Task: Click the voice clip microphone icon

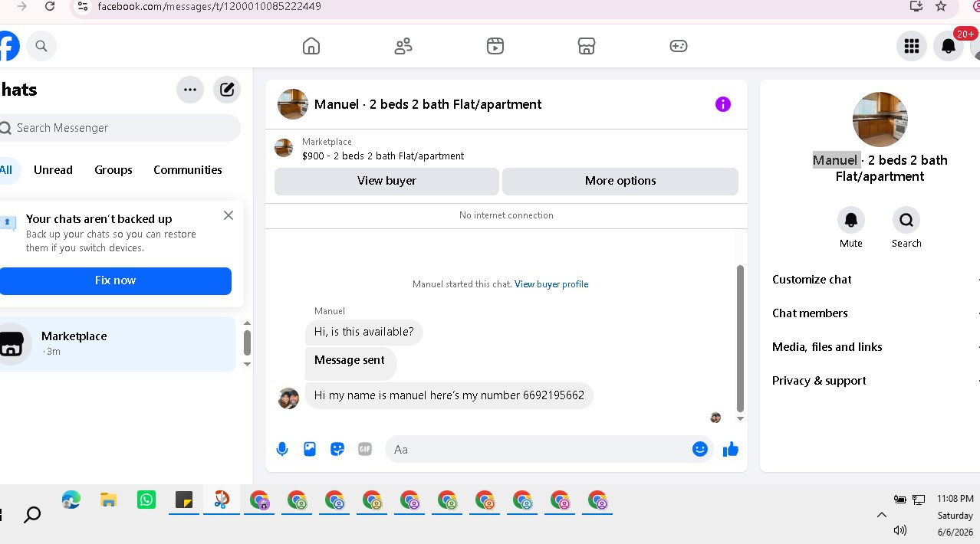Action: 282,449
